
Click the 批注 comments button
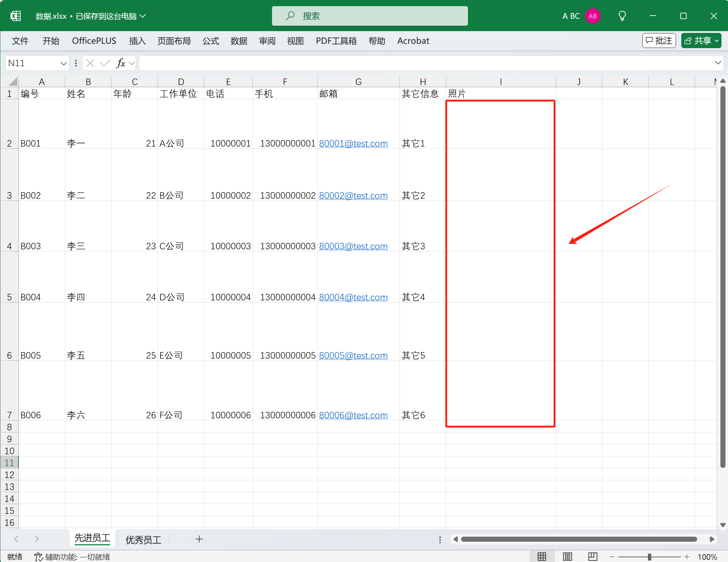tap(659, 41)
